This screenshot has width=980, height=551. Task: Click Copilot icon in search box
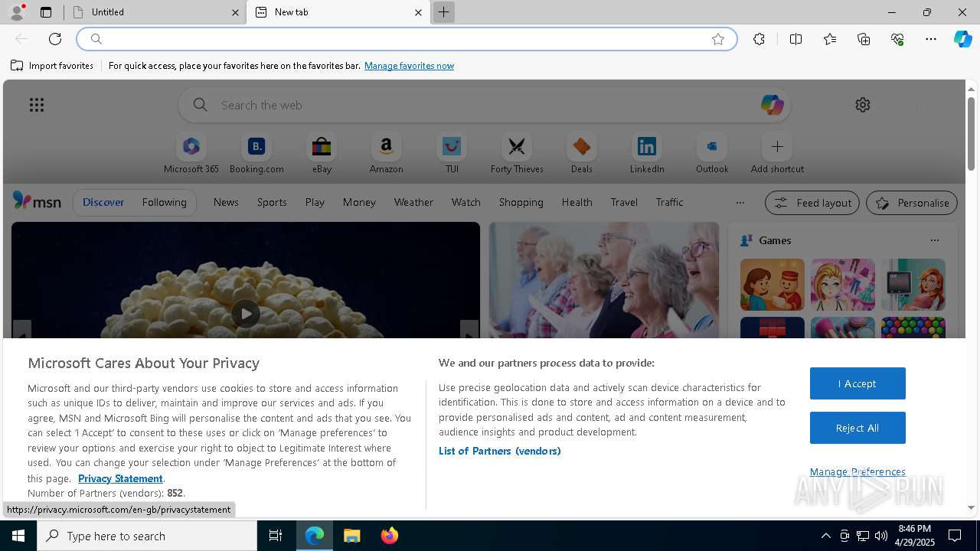click(772, 105)
